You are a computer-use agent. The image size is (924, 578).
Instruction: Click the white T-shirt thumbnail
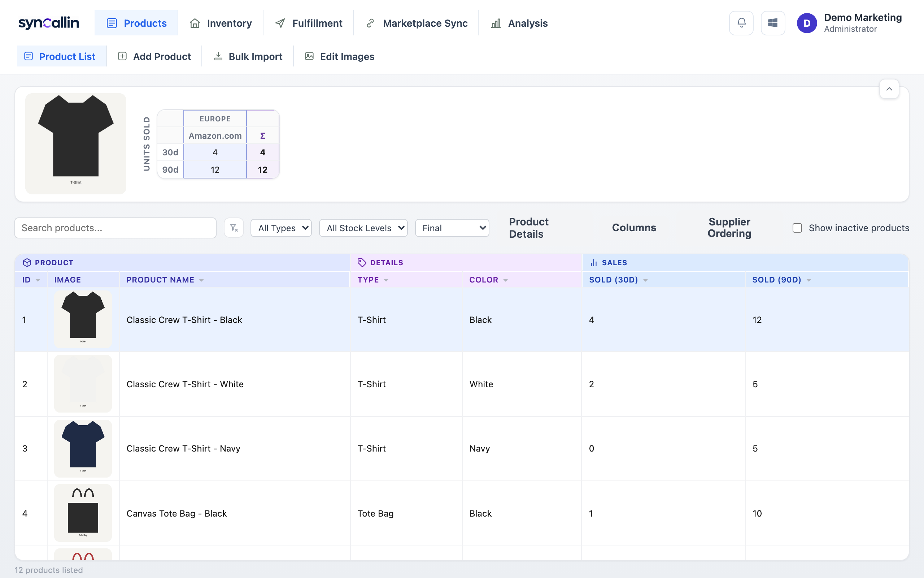click(x=83, y=384)
